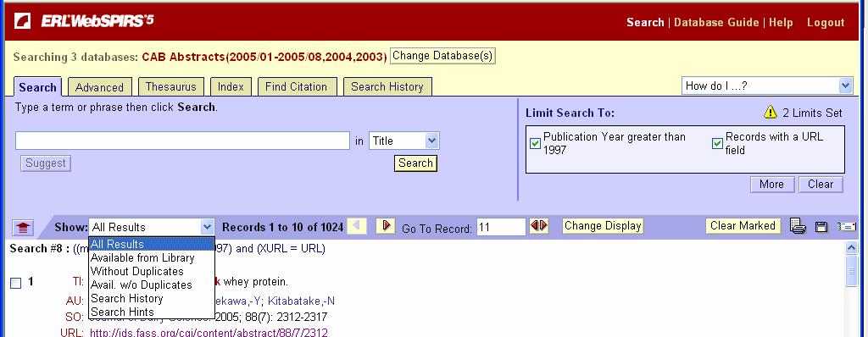Select Available from Library option

[x=151, y=258]
